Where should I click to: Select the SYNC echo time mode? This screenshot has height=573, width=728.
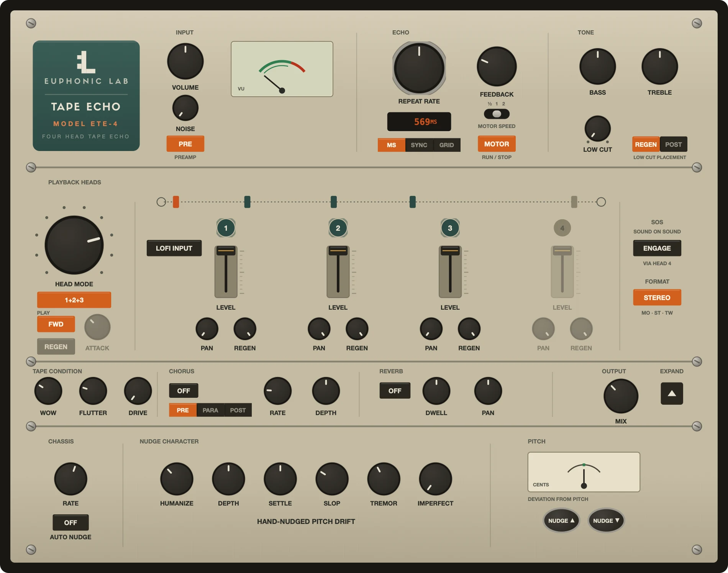(x=419, y=145)
